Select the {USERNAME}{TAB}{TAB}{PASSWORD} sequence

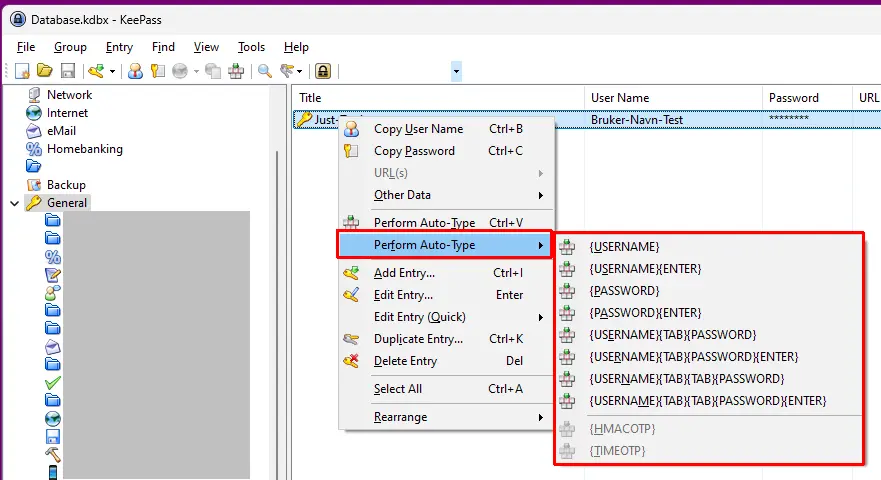tap(709, 379)
